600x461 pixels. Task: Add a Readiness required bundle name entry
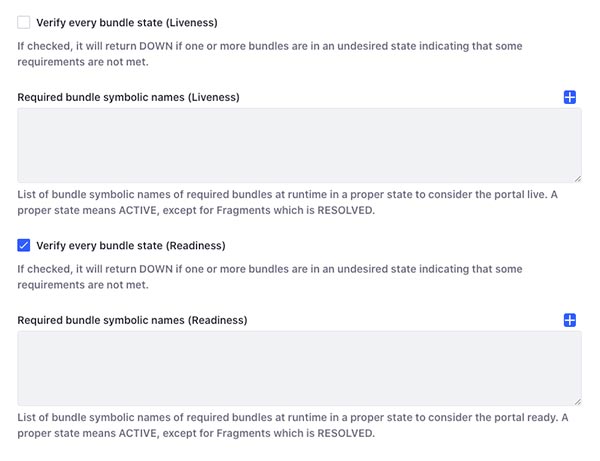tap(569, 320)
